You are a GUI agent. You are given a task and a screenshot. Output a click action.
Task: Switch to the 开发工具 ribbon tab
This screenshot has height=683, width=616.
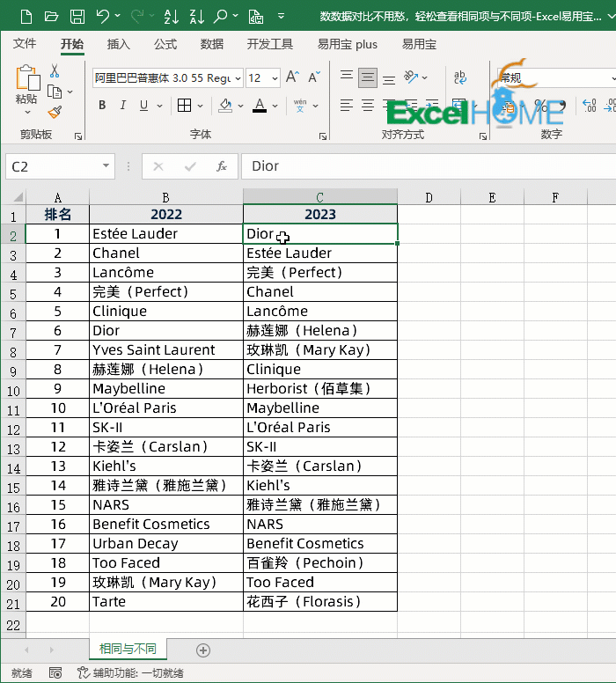[x=270, y=44]
